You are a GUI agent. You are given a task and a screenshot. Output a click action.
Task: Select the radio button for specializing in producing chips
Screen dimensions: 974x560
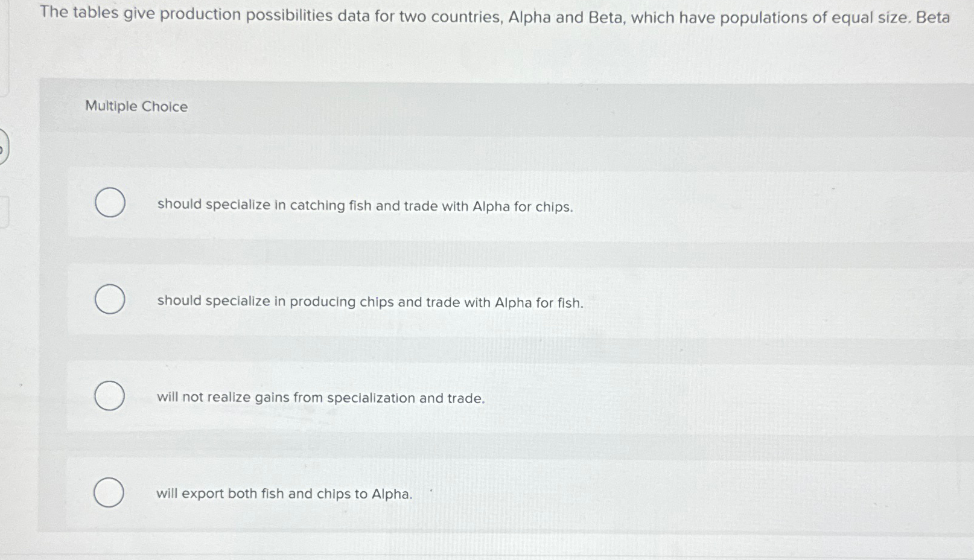click(x=110, y=299)
